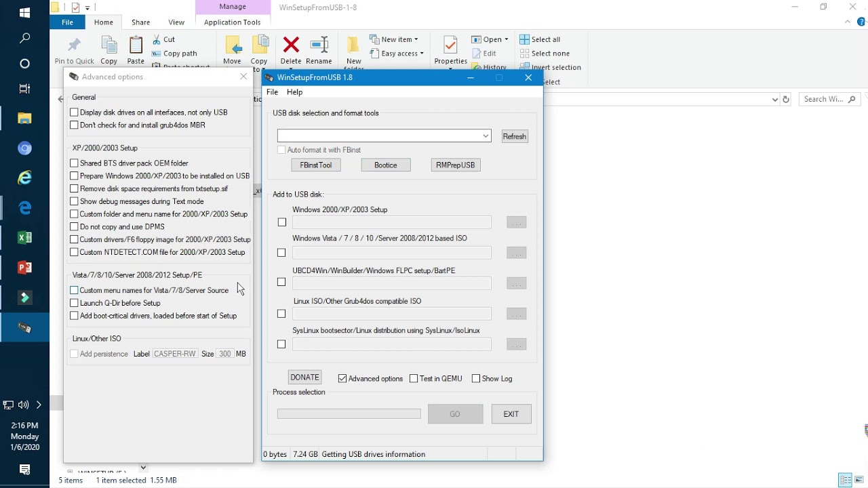Expand the Open dropdown in ribbon
The image size is (868, 488).
point(506,39)
